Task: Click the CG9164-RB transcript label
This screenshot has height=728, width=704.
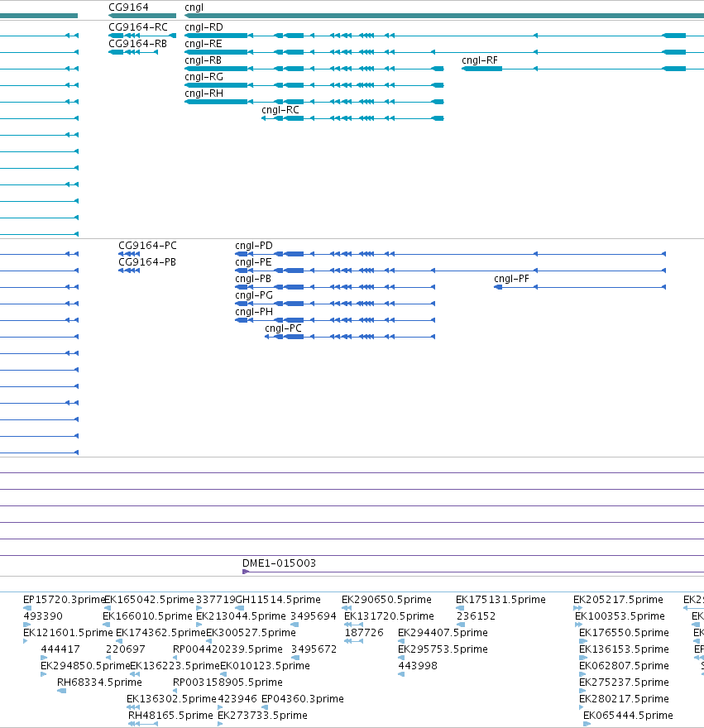Action: [137, 44]
